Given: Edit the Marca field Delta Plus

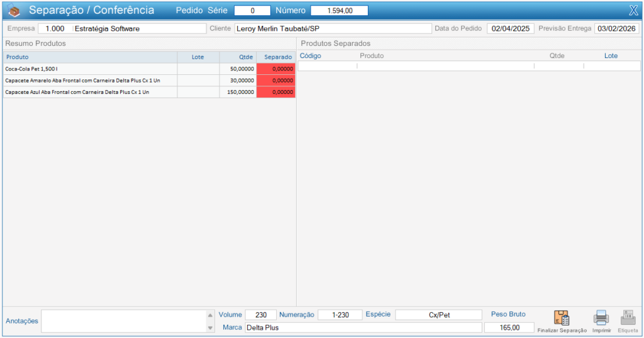Looking at the screenshot, I should (362, 328).
